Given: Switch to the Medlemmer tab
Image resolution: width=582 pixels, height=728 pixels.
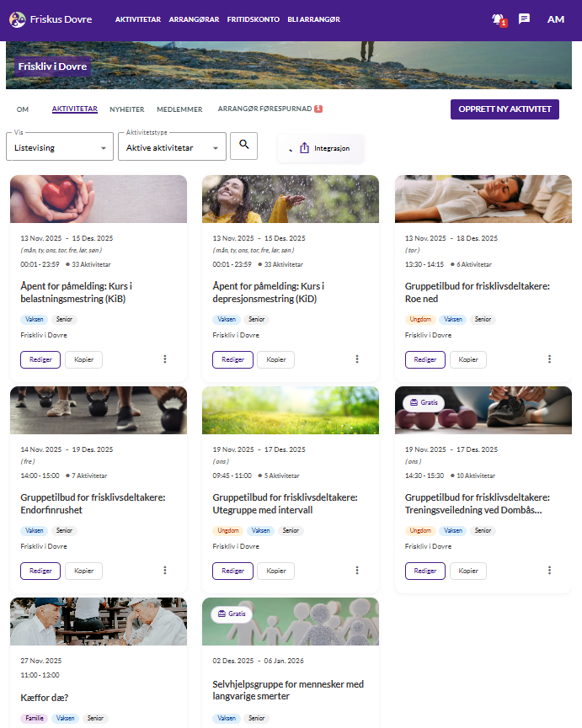Looking at the screenshot, I should coord(179,109).
